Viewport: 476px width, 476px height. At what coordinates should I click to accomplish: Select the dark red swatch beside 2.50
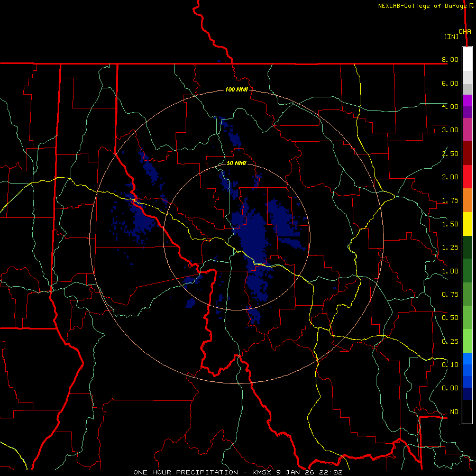click(x=467, y=153)
